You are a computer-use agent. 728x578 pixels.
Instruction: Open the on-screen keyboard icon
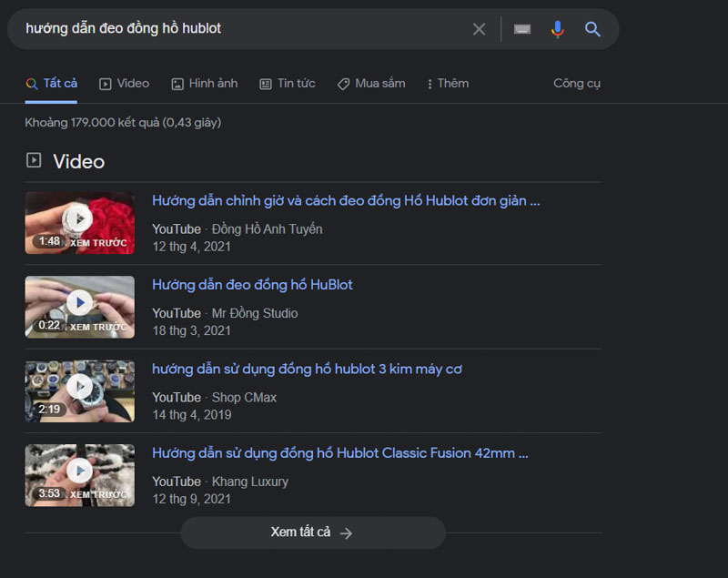pyautogui.click(x=521, y=28)
